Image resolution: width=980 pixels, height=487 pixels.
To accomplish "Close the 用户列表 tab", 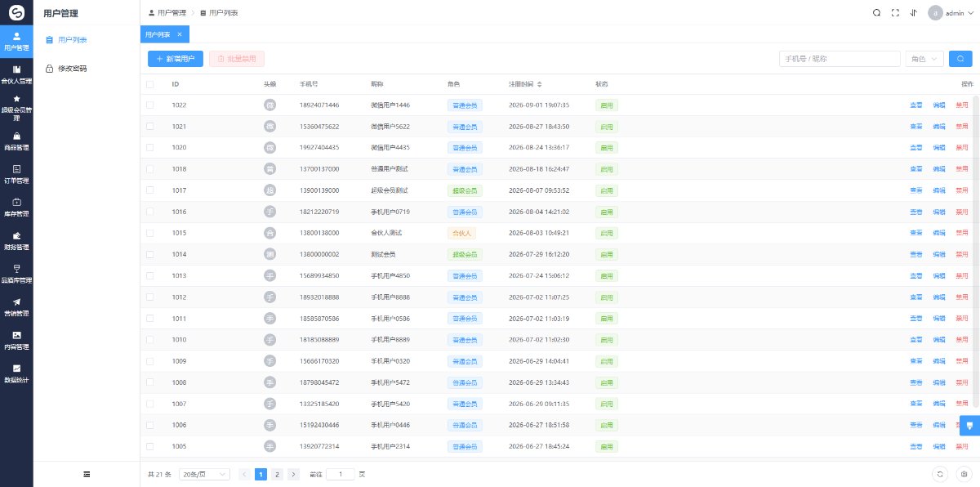I will click(x=180, y=34).
